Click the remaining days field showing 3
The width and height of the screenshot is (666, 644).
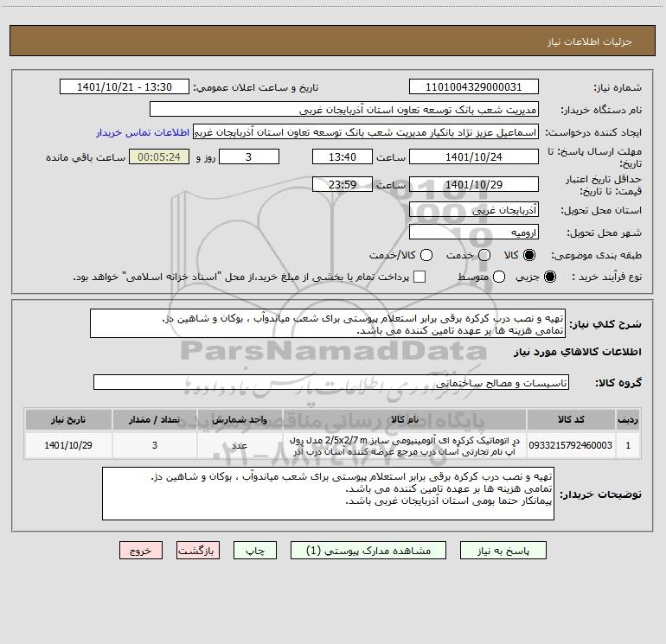click(249, 156)
